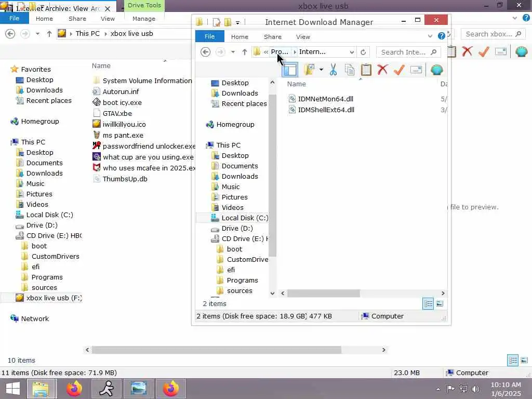Click New Folder quick access icon in IDM title bar
532x399 pixels.
[x=228, y=22]
